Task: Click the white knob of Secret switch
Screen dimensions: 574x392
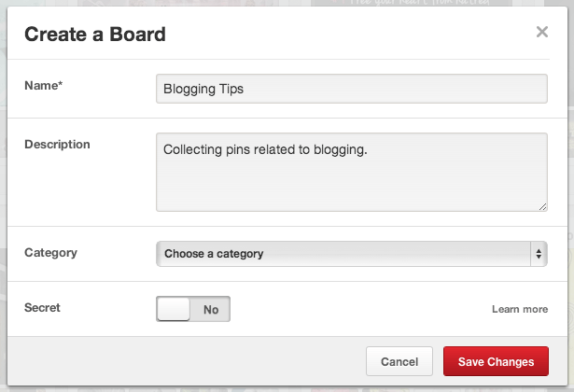Action: pos(174,309)
